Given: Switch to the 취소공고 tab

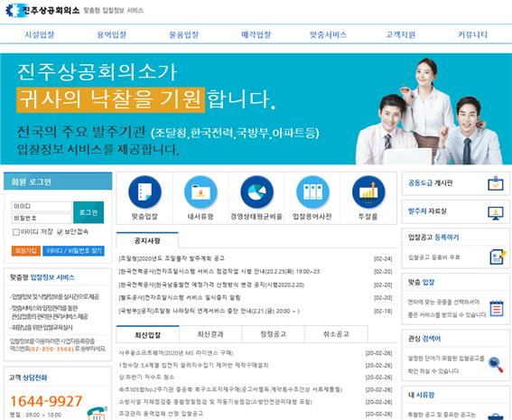Looking at the screenshot, I should click(x=336, y=334).
